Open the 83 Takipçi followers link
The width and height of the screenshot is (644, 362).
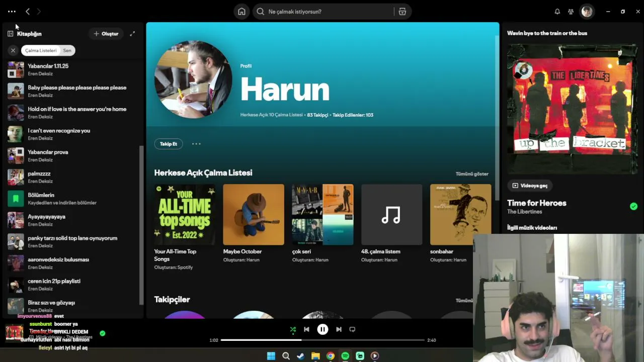pyautogui.click(x=317, y=115)
